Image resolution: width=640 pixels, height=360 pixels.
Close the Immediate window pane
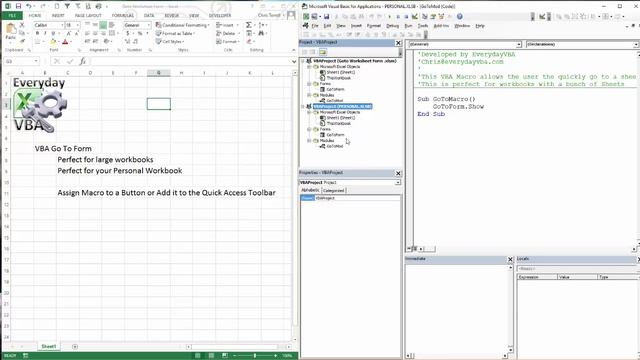510,259
